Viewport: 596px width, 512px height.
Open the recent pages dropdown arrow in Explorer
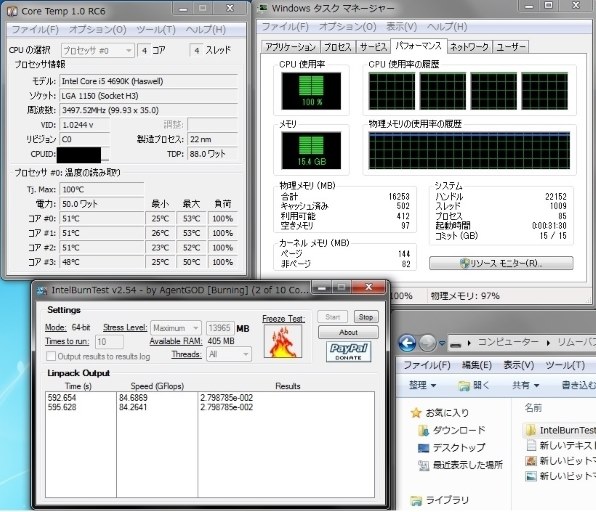tap(442, 343)
